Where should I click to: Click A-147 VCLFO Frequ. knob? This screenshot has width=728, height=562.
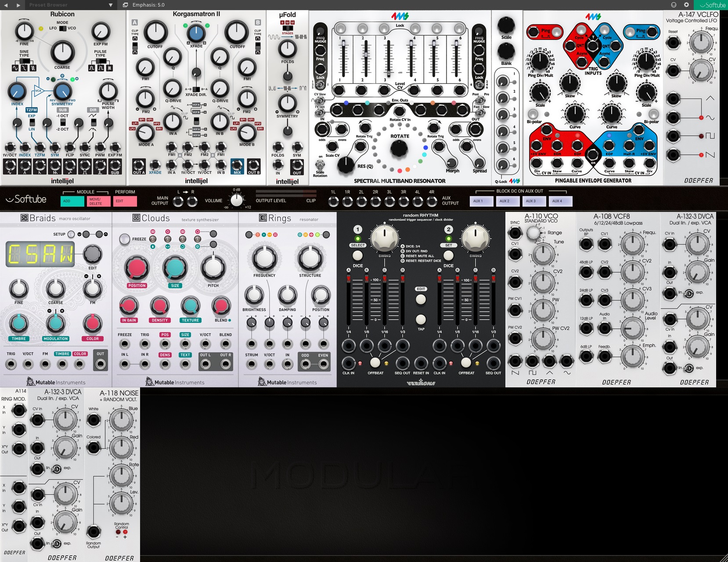[x=701, y=43]
